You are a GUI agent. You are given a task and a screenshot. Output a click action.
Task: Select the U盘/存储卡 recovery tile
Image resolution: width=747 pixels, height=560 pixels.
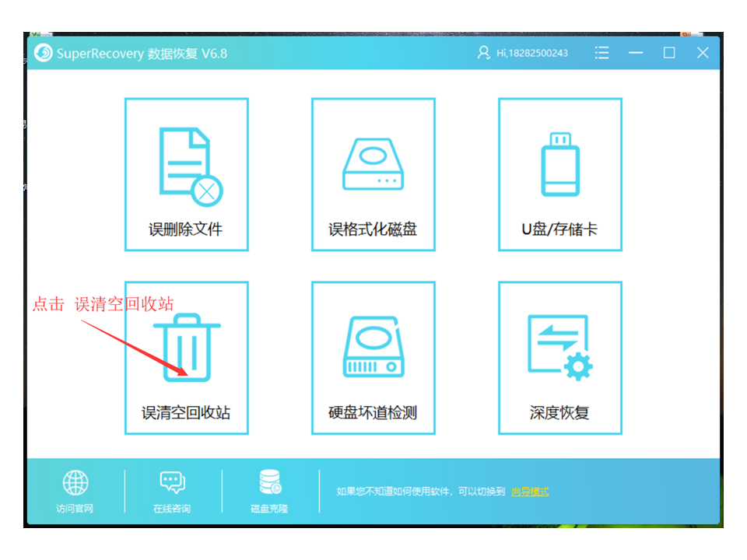559,174
